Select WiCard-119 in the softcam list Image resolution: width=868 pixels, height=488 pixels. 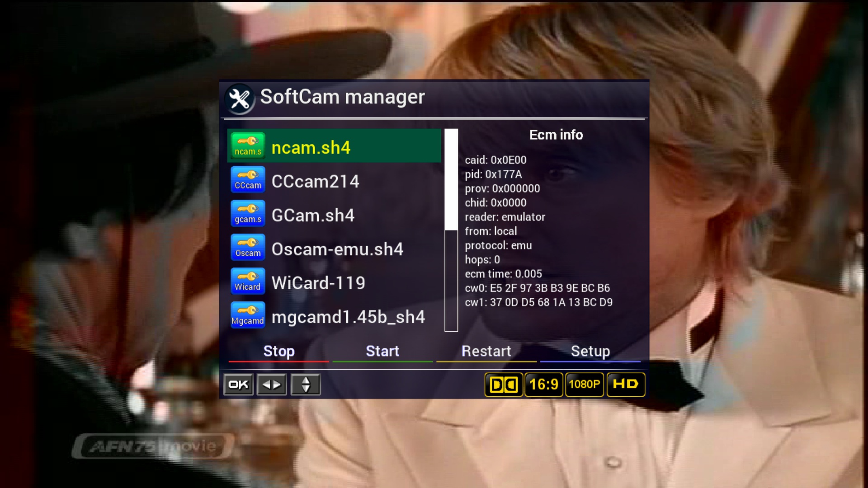point(334,281)
